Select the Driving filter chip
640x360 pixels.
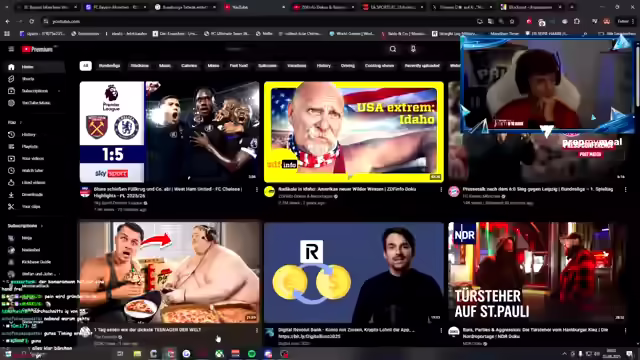(x=348, y=66)
